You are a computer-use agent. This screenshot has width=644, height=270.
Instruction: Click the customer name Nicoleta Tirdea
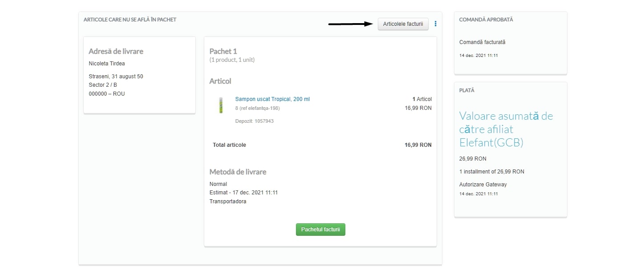tap(107, 64)
